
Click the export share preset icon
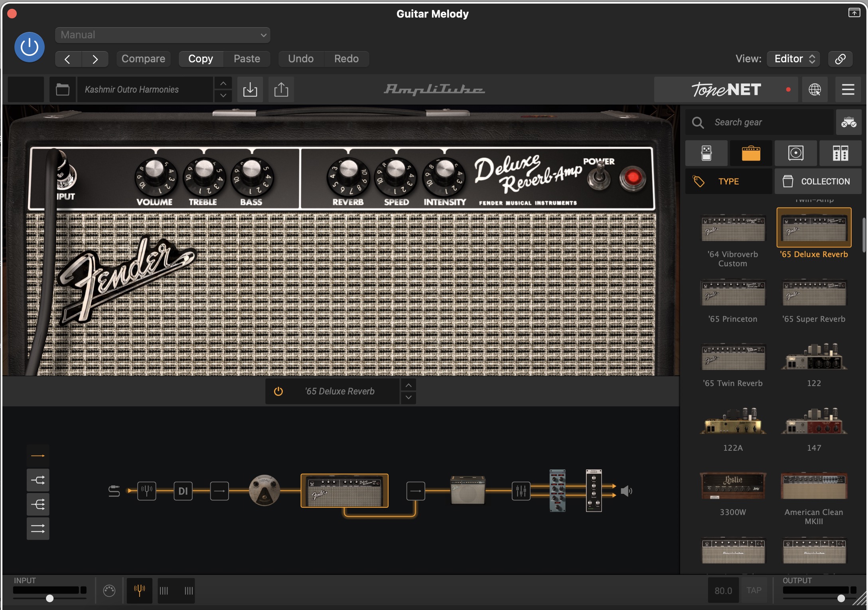point(281,89)
